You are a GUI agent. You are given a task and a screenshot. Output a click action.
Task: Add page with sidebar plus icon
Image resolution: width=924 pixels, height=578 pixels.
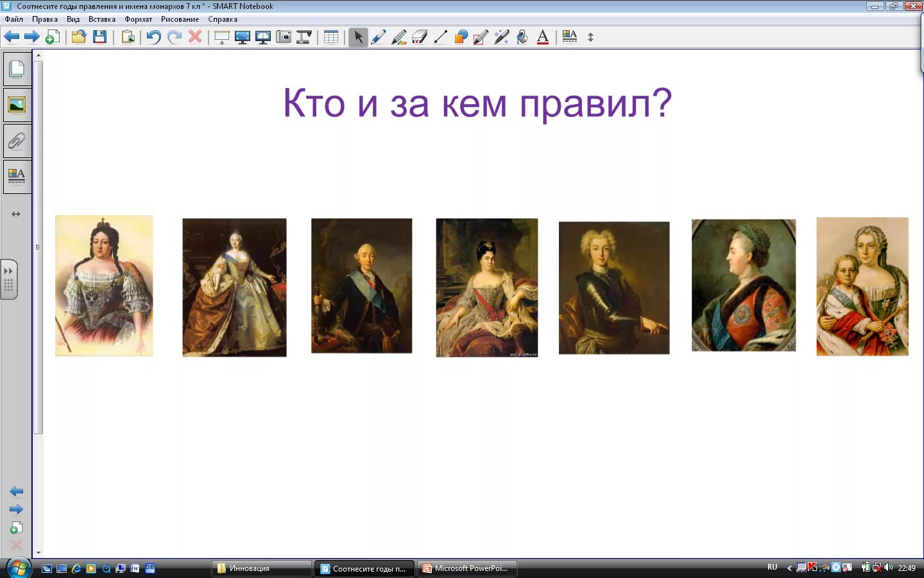coord(17,528)
